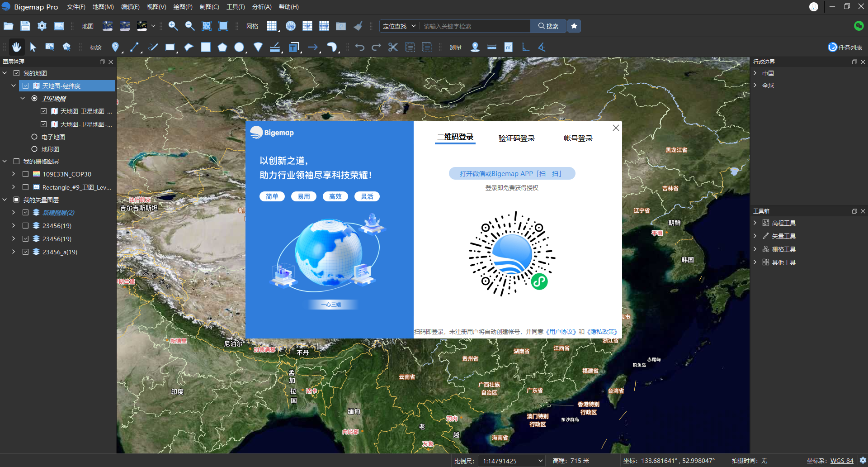Select the 地形图 radio button
The image size is (868, 467).
click(34, 149)
